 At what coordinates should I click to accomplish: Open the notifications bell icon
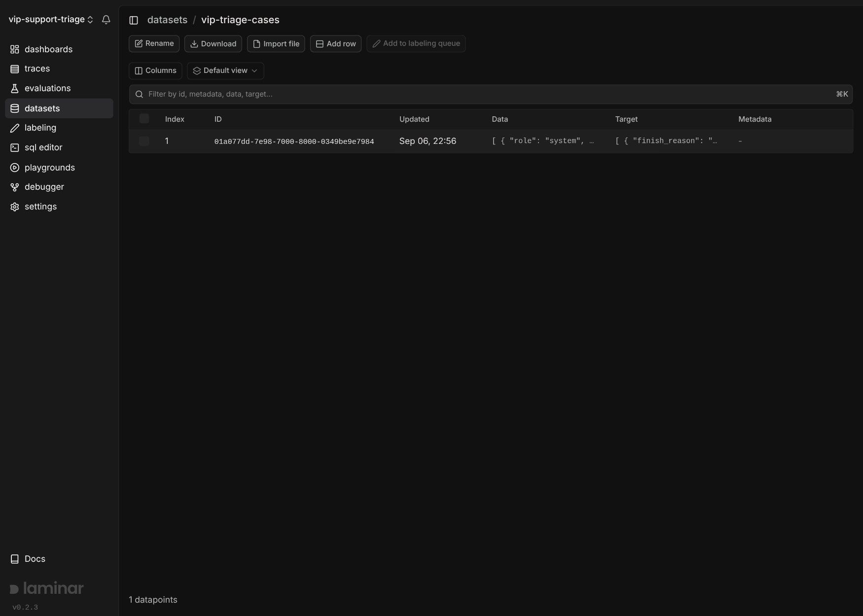coord(106,20)
